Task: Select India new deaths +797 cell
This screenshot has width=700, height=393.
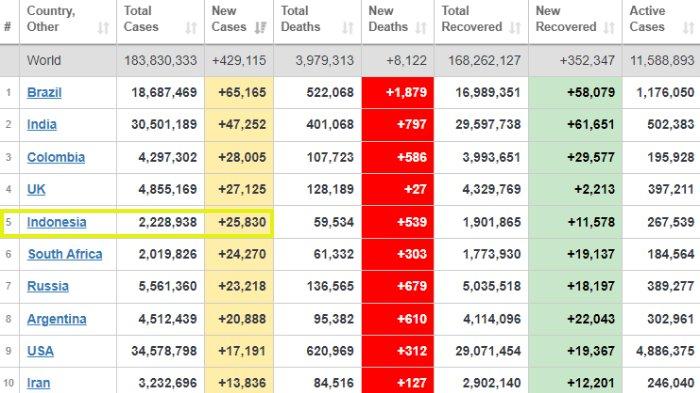Action: point(398,125)
